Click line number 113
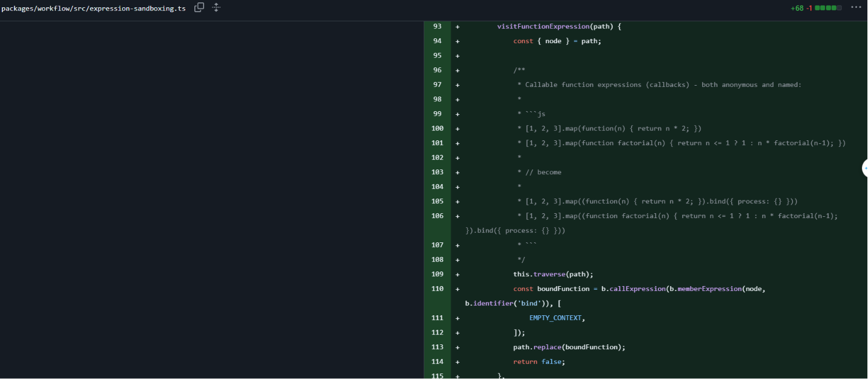The width and height of the screenshot is (868, 379). coord(437,347)
